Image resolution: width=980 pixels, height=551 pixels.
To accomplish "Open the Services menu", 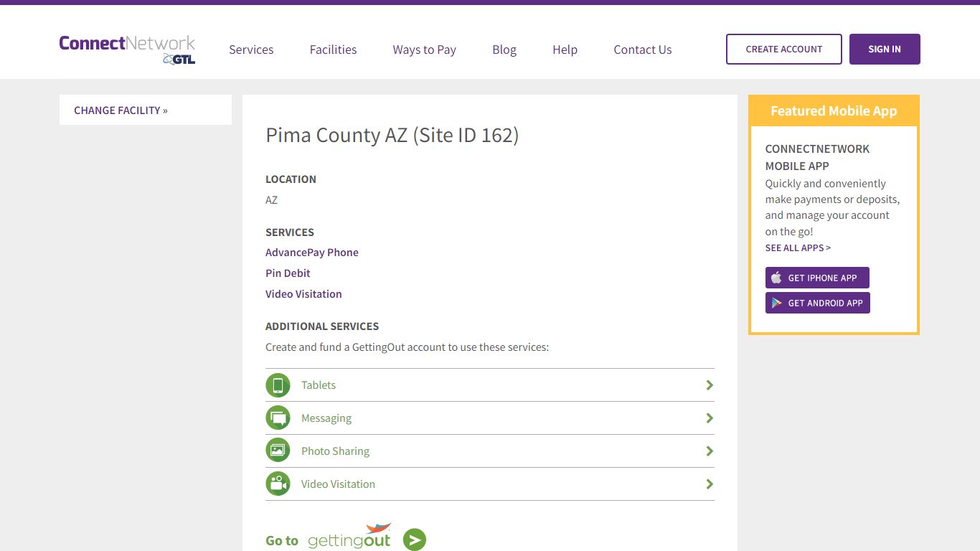I will pos(251,50).
